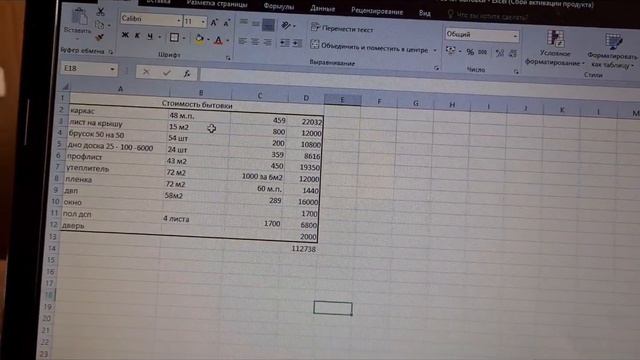
Task: Click the decrease indent icon
Action: tap(285, 43)
